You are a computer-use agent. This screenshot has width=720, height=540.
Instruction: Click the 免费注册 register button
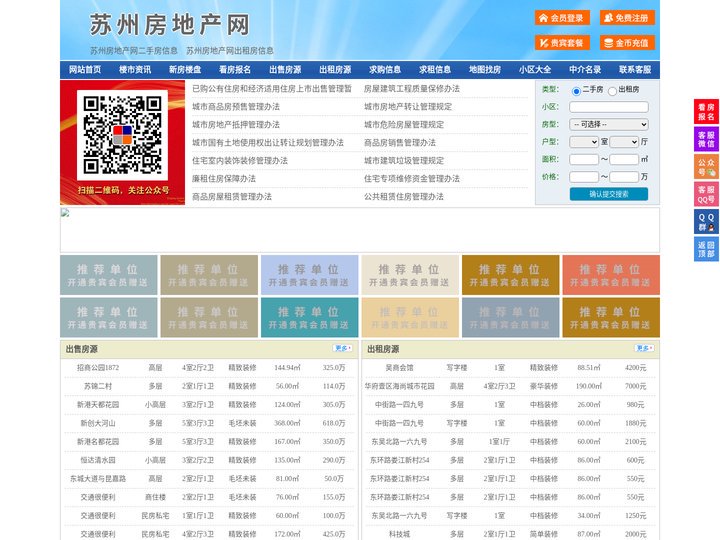coord(627,18)
